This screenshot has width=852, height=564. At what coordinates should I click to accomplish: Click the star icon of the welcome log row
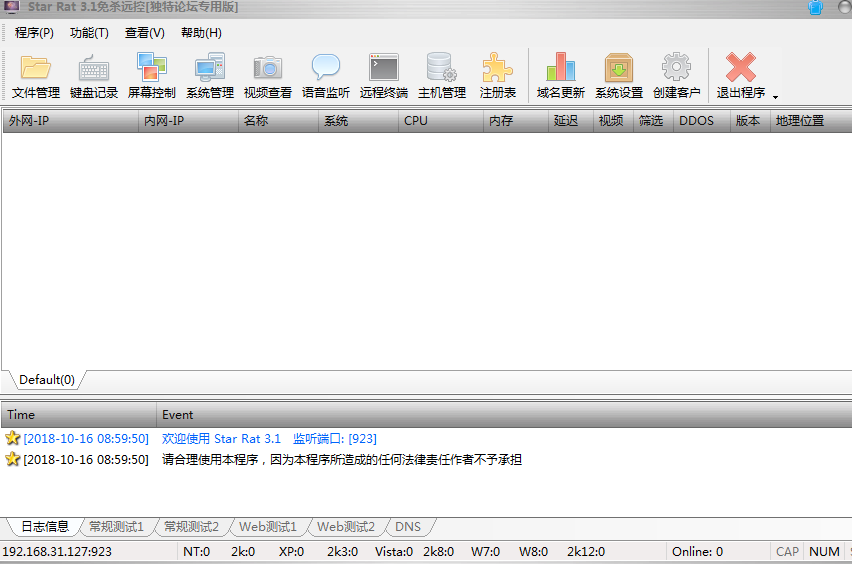[x=12, y=438]
